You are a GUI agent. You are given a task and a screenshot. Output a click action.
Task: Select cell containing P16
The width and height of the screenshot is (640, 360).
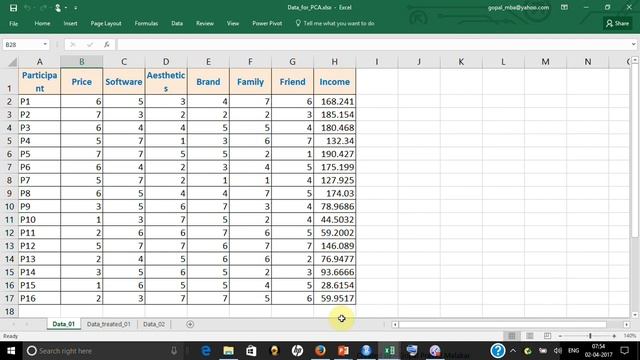(x=40, y=298)
